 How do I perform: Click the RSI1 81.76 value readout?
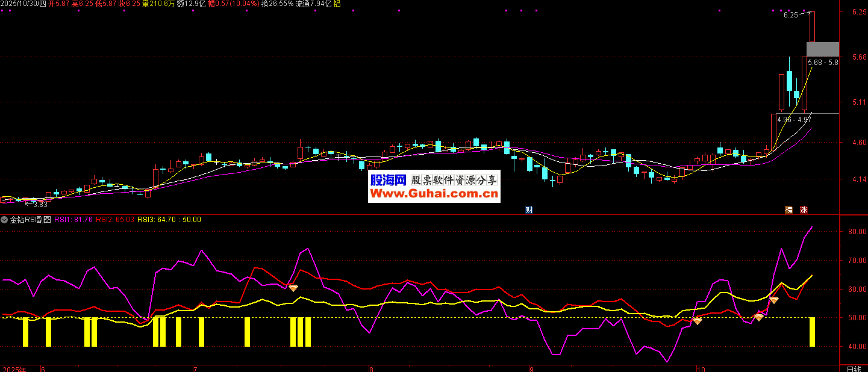click(x=74, y=220)
